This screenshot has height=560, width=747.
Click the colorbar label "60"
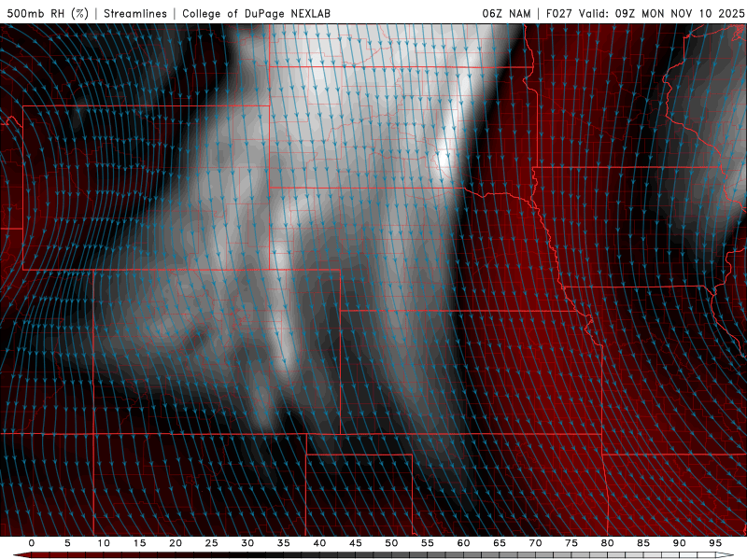tap(463, 543)
